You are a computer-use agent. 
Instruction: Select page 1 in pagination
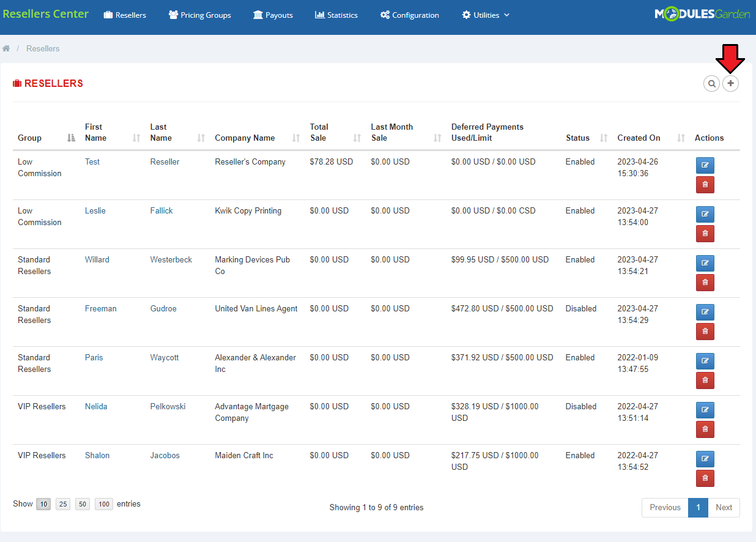(x=698, y=507)
